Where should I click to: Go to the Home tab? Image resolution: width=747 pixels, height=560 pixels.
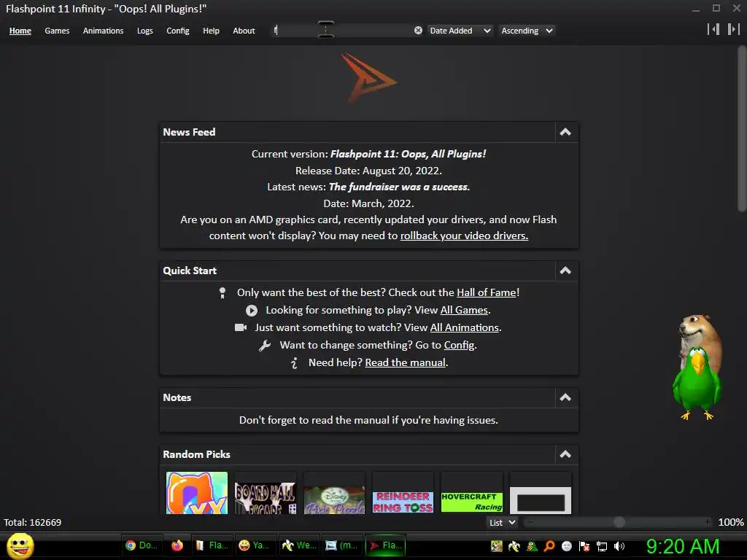tap(20, 31)
